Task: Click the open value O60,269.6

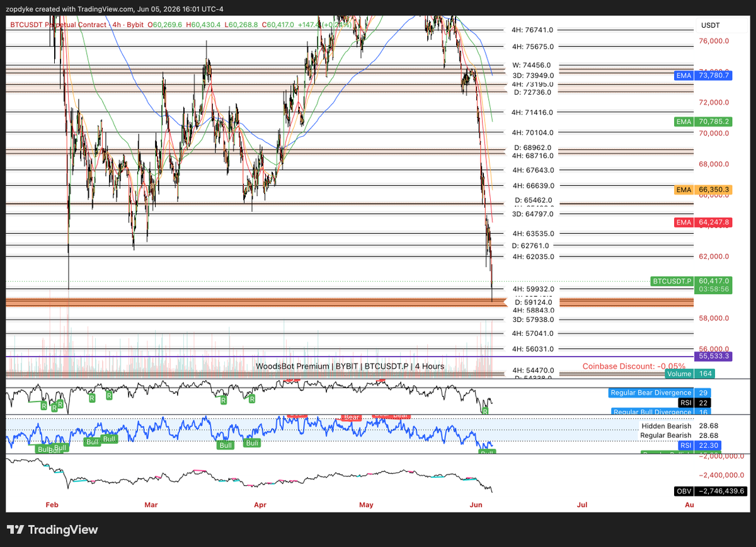Action: 165,24
